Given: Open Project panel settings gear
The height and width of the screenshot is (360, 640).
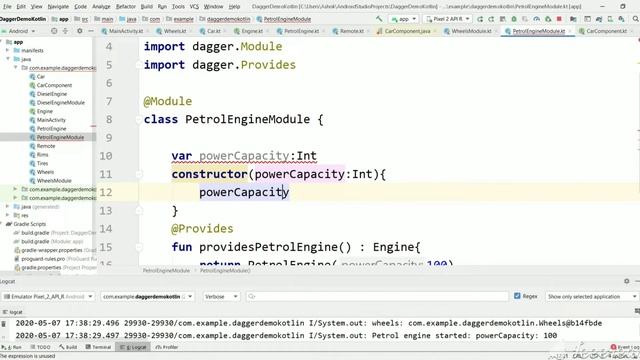Looking at the screenshot, I should (80, 31).
